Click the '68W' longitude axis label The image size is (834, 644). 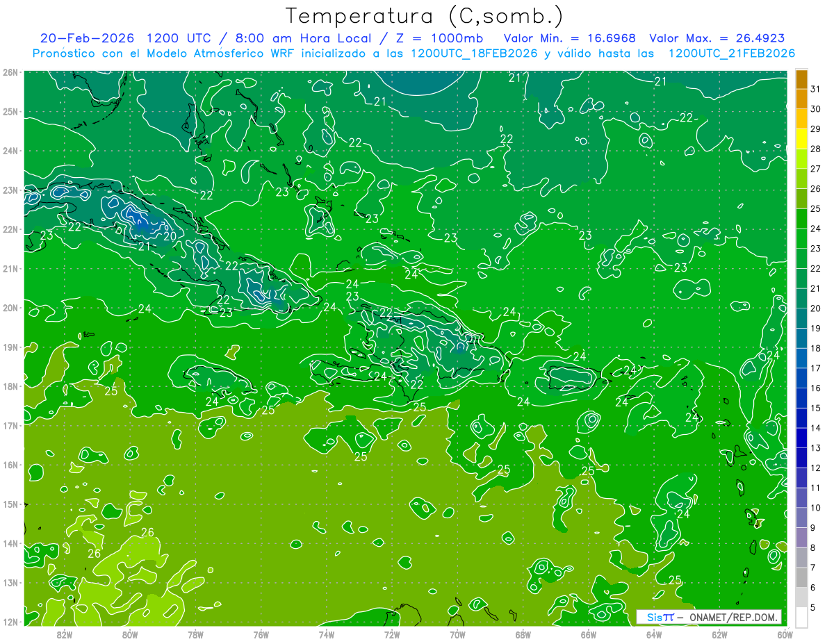pyautogui.click(x=523, y=634)
